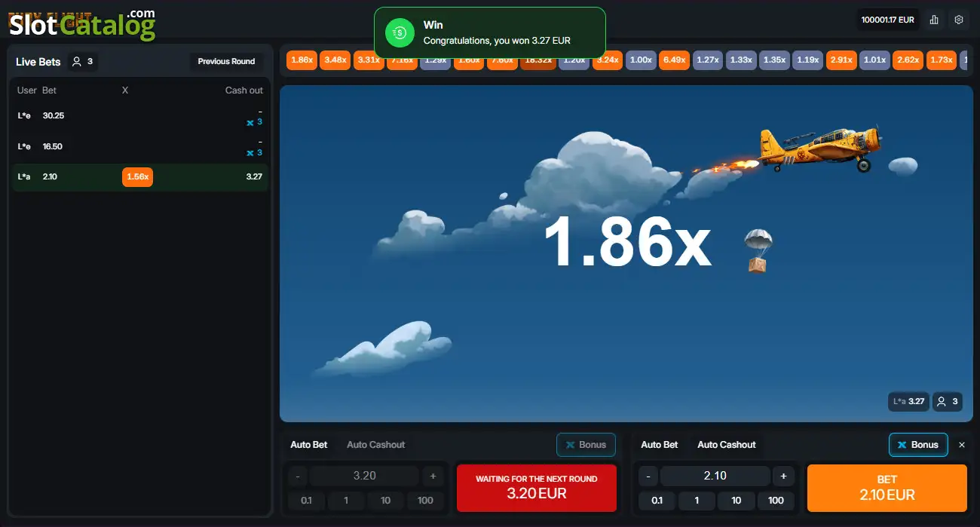Switch to Auto Cashout tab in right panel
Screen dimensions: 980x527
click(727, 445)
